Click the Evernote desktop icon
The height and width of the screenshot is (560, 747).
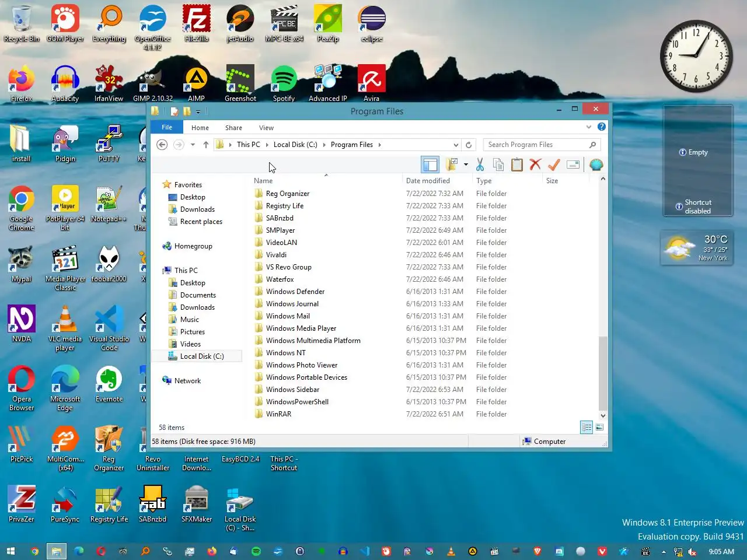click(x=109, y=384)
